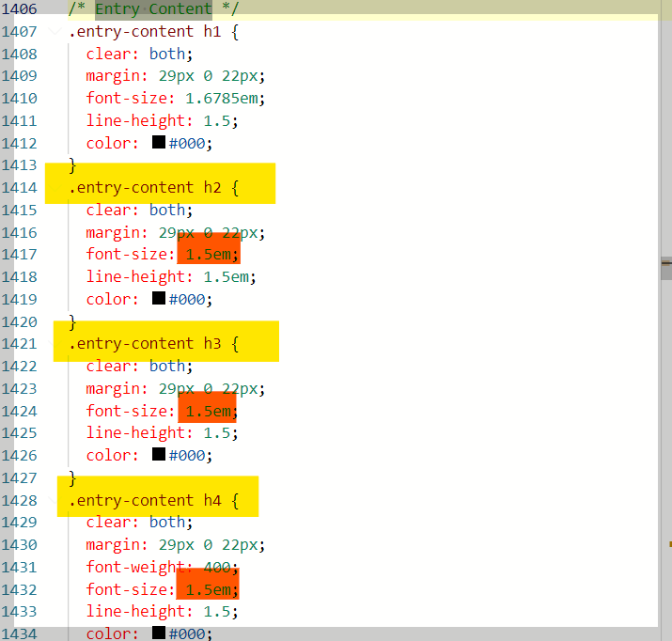This screenshot has height=641, width=672.
Task: Click "clear: both;" on line 1415
Action: [139, 210]
